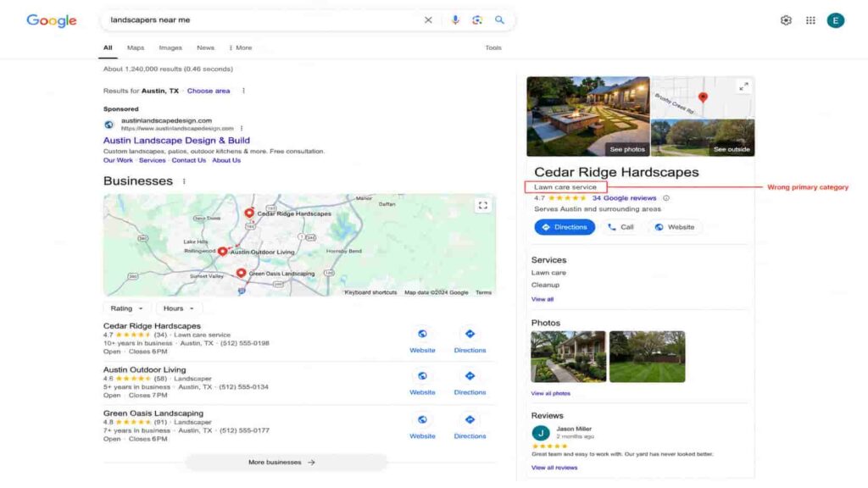Click the Keyboard shortcuts map link
The width and height of the screenshot is (868, 488).
(371, 292)
